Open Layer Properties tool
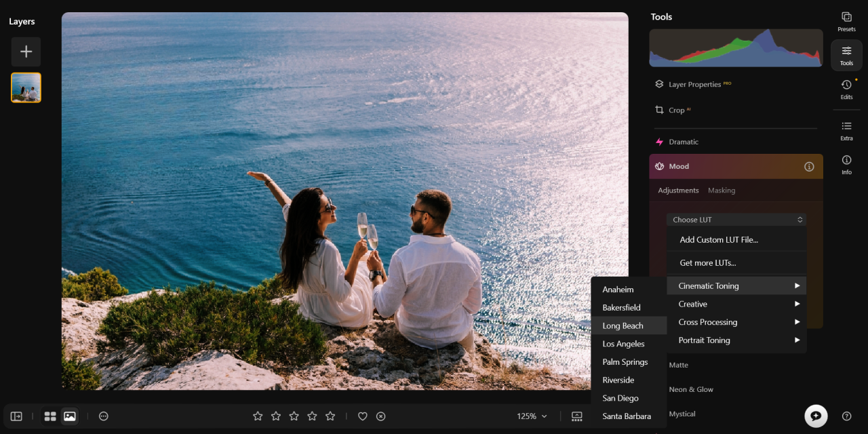The image size is (868, 434). pyautogui.click(x=693, y=84)
